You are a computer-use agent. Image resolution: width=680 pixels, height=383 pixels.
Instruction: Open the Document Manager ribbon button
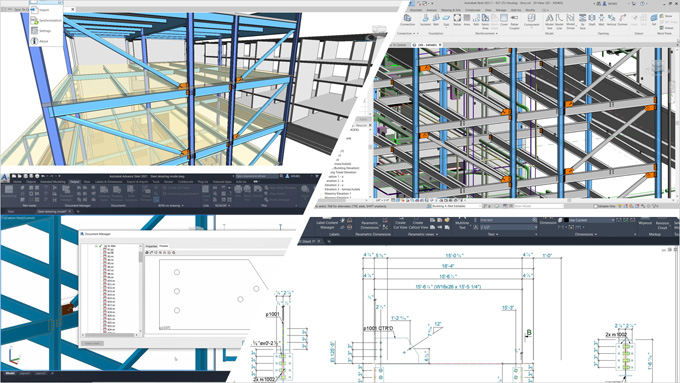pyautogui.click(x=66, y=193)
